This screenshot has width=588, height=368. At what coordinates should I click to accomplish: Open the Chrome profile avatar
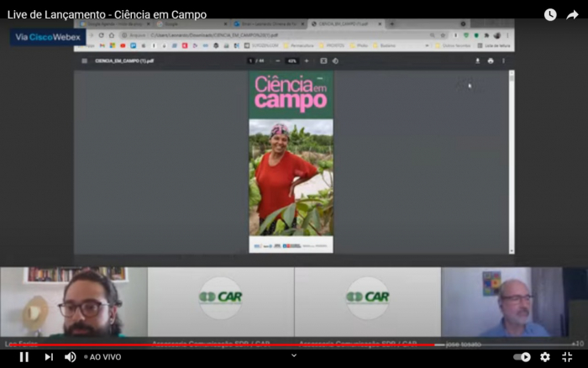click(x=497, y=35)
